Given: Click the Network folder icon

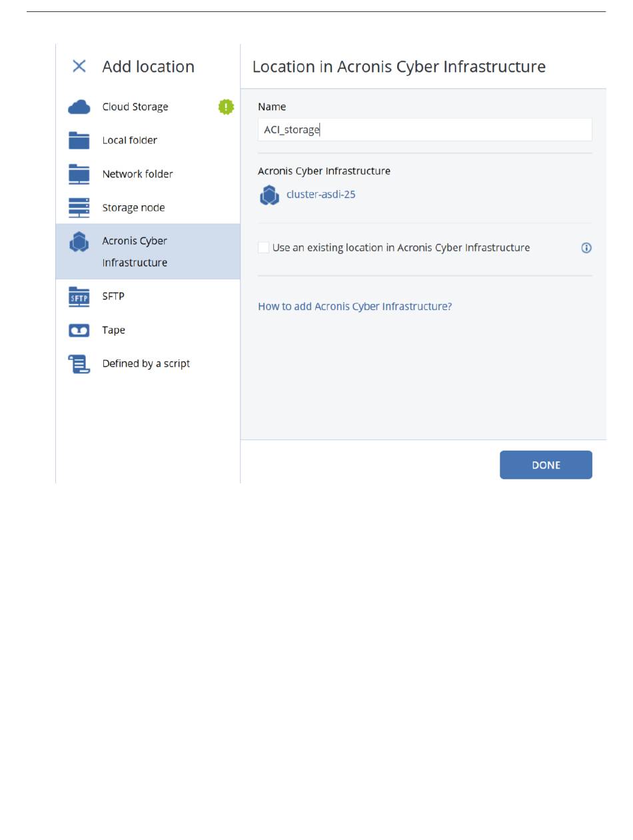Looking at the screenshot, I should (x=79, y=174).
